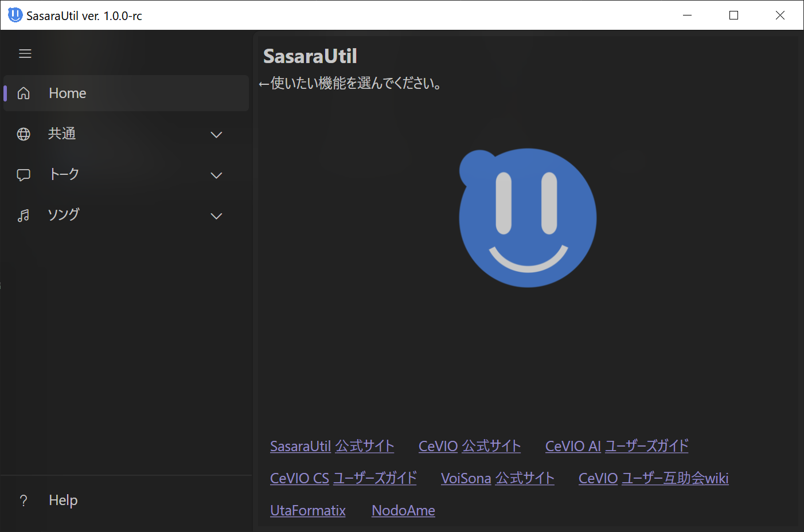
Task: Click the Home house icon
Action: 24,93
